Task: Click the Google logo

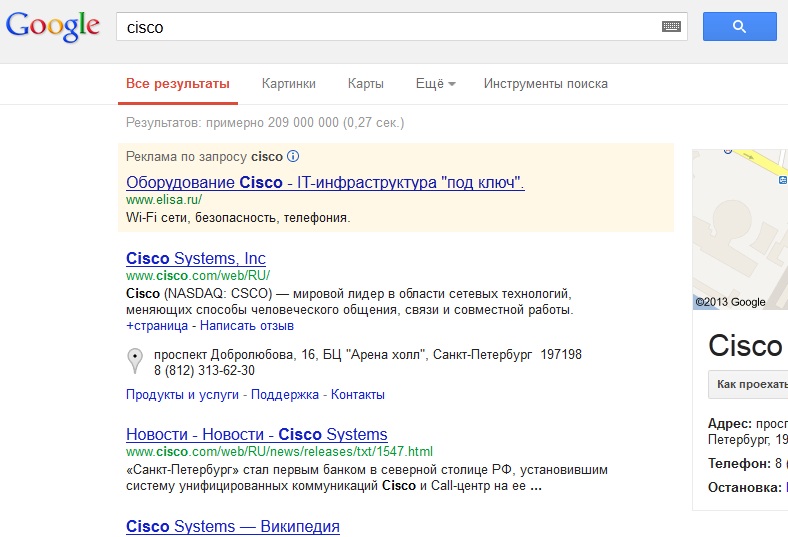Action: point(53,26)
